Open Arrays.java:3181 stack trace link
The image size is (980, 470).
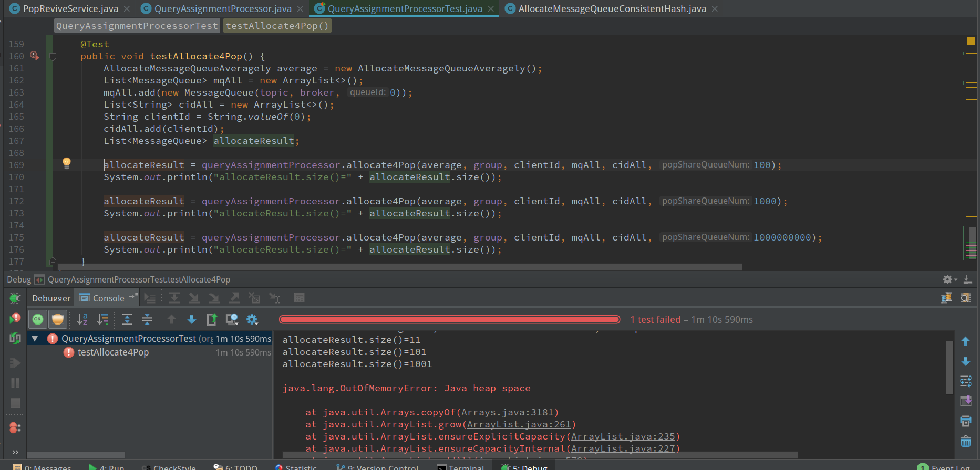507,412
